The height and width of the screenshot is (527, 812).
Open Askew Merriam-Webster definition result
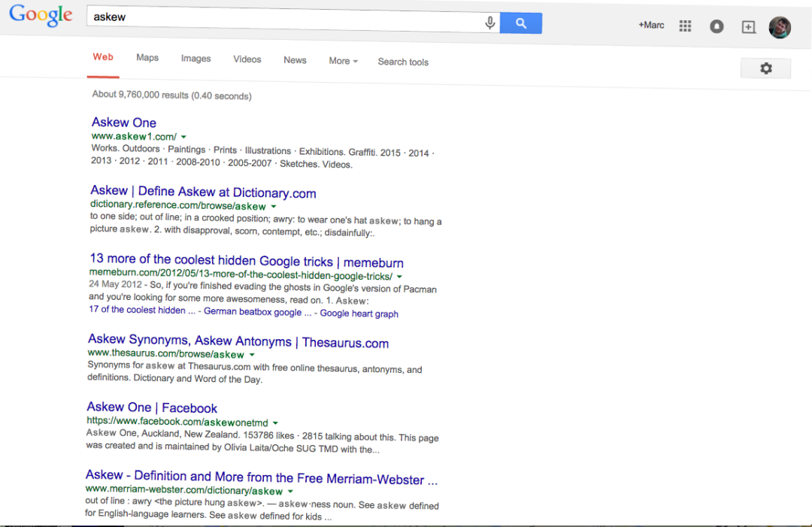click(x=262, y=477)
